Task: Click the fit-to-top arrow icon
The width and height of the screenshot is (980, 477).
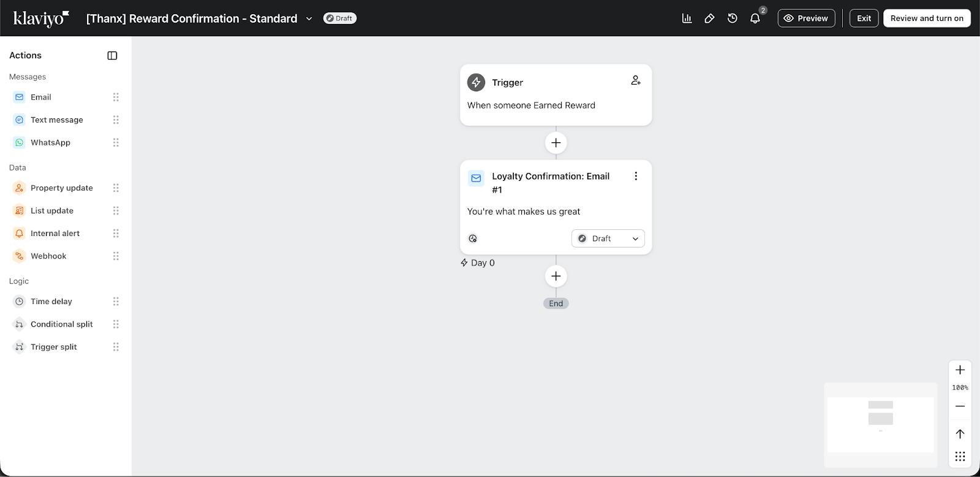Action: (960, 434)
